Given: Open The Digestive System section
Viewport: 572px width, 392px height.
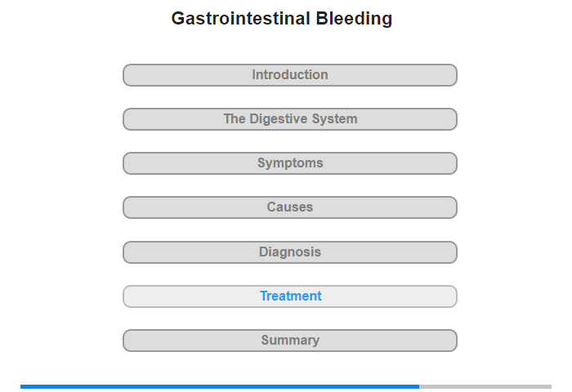Looking at the screenshot, I should click(289, 119).
